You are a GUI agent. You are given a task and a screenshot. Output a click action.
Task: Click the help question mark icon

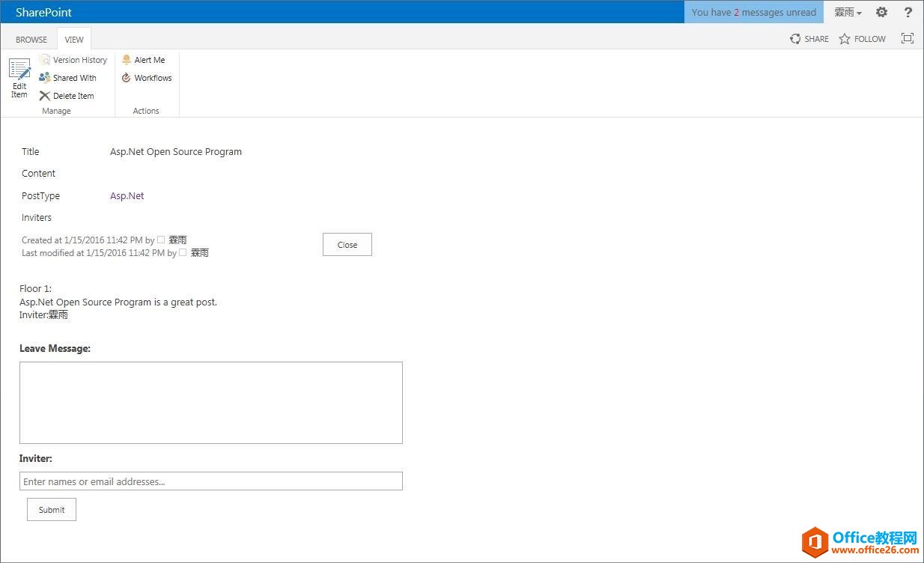click(908, 12)
